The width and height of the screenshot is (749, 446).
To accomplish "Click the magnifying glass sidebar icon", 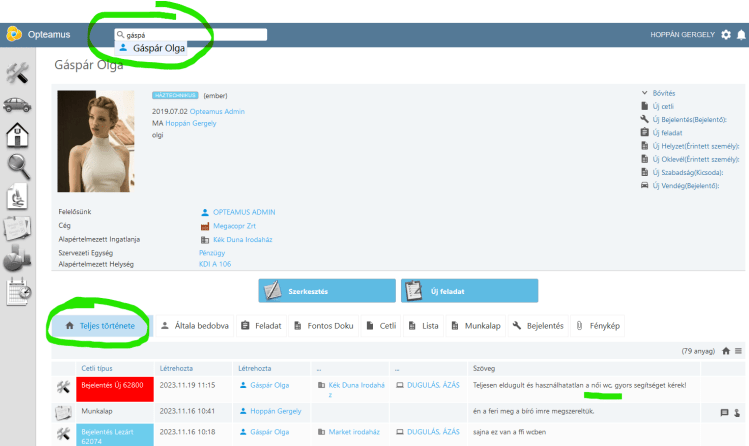I will (x=17, y=166).
